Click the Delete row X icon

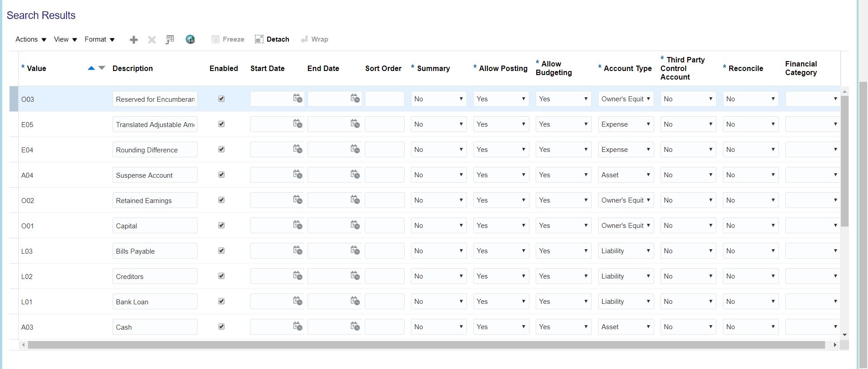[152, 40]
